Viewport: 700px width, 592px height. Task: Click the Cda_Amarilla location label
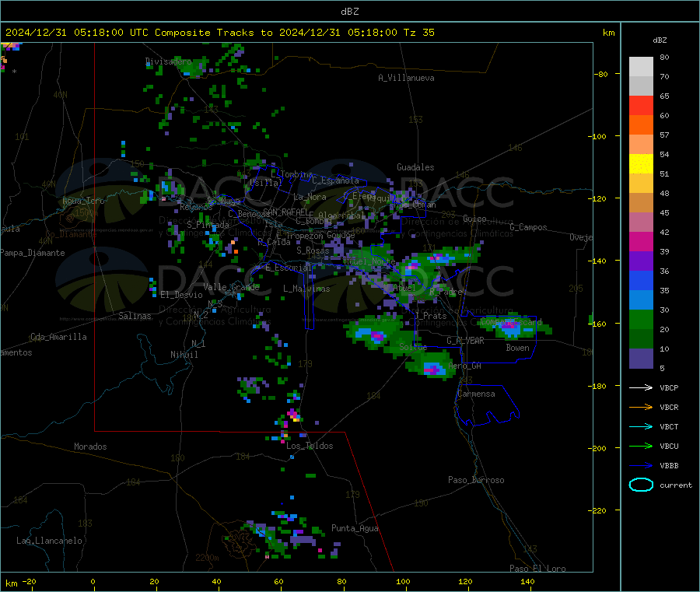coord(58,337)
